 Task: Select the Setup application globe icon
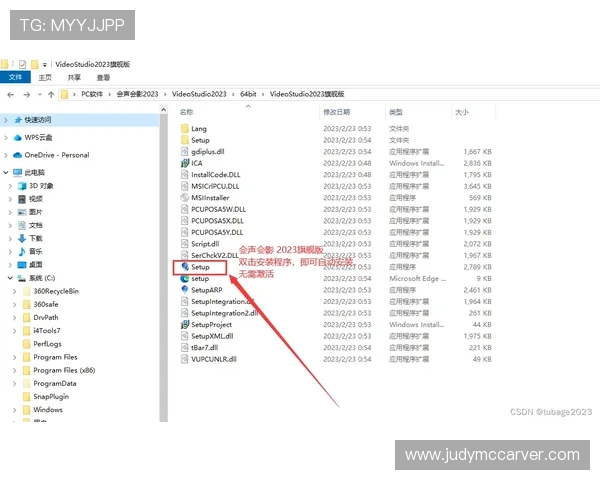coord(185,266)
